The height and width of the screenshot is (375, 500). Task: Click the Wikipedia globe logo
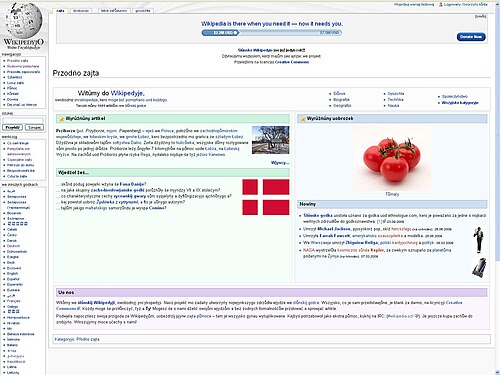(x=23, y=21)
